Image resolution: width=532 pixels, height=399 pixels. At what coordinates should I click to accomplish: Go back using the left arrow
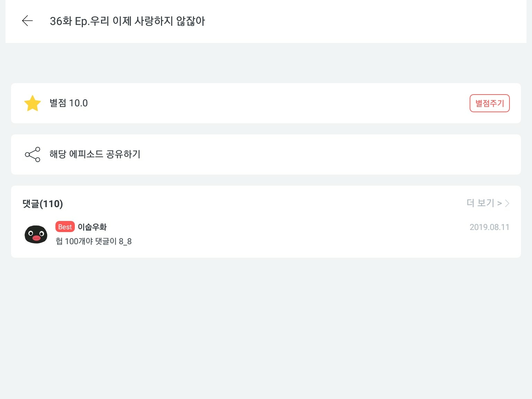[x=27, y=21]
